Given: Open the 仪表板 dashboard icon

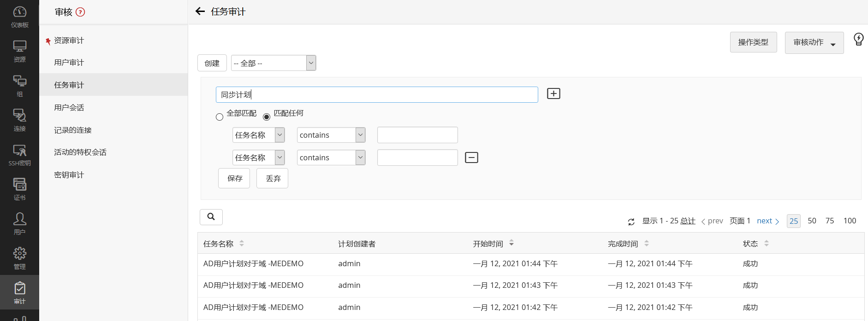Looking at the screenshot, I should [19, 17].
